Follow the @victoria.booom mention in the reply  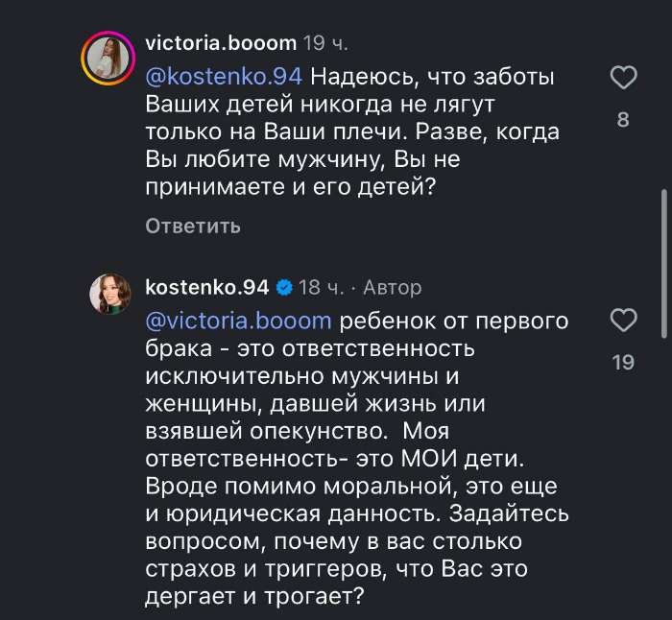pos(238,320)
